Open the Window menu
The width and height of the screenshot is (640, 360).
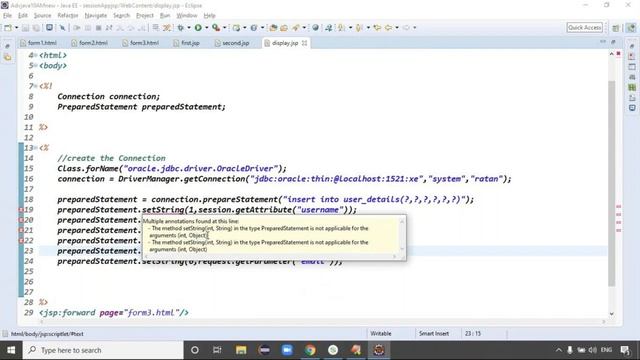pyautogui.click(x=187, y=16)
